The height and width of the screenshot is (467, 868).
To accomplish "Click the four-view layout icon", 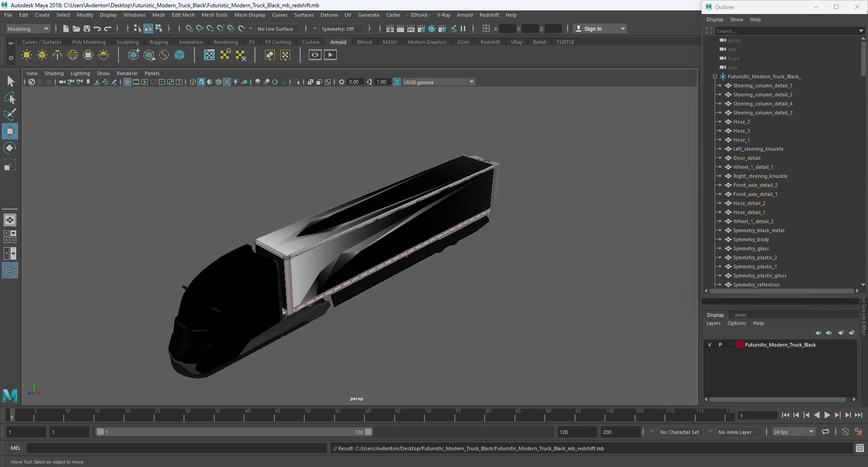I will click(10, 237).
